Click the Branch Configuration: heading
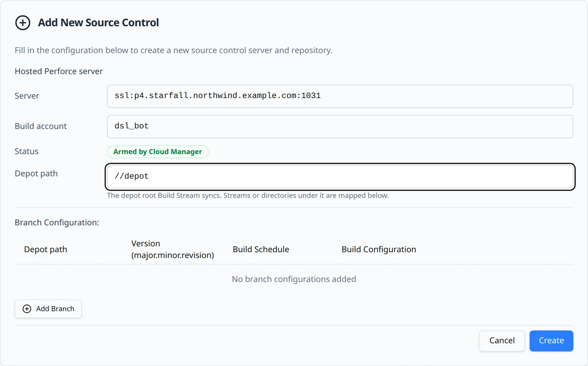 (x=57, y=222)
